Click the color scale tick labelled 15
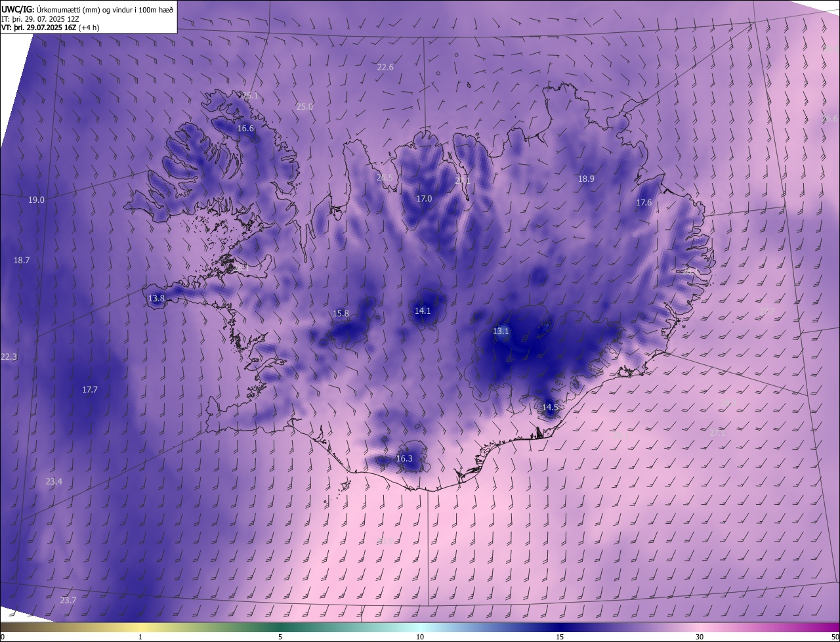840x642 pixels. pos(560,637)
